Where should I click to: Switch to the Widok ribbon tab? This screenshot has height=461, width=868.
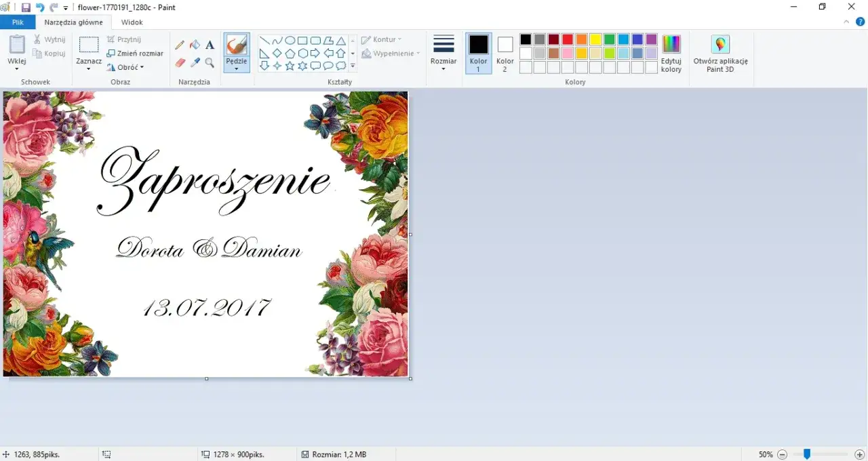tap(132, 22)
